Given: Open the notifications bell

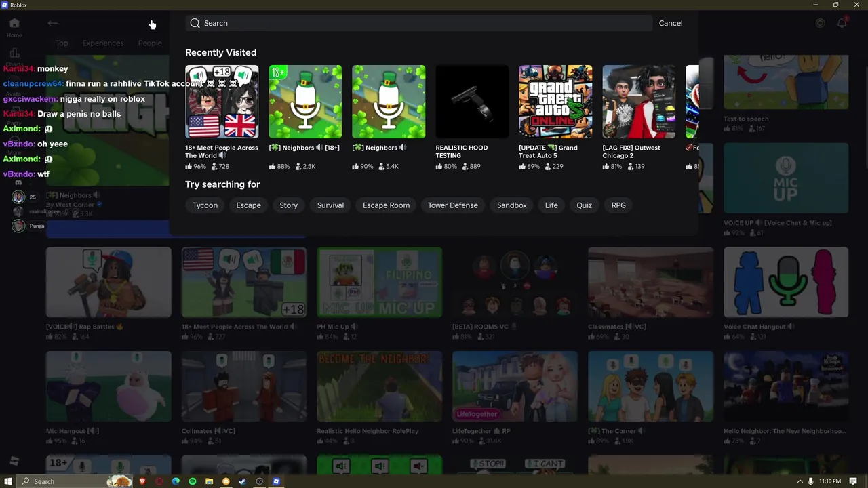Looking at the screenshot, I should click(x=842, y=23).
